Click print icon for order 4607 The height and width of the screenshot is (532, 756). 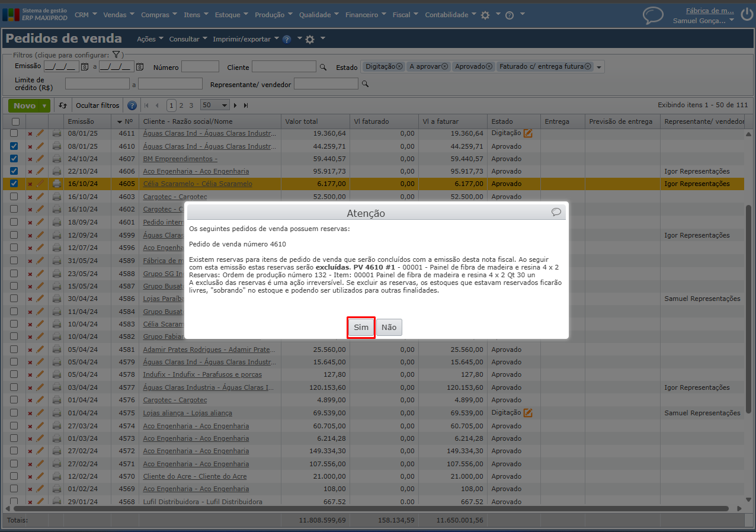[x=56, y=159]
